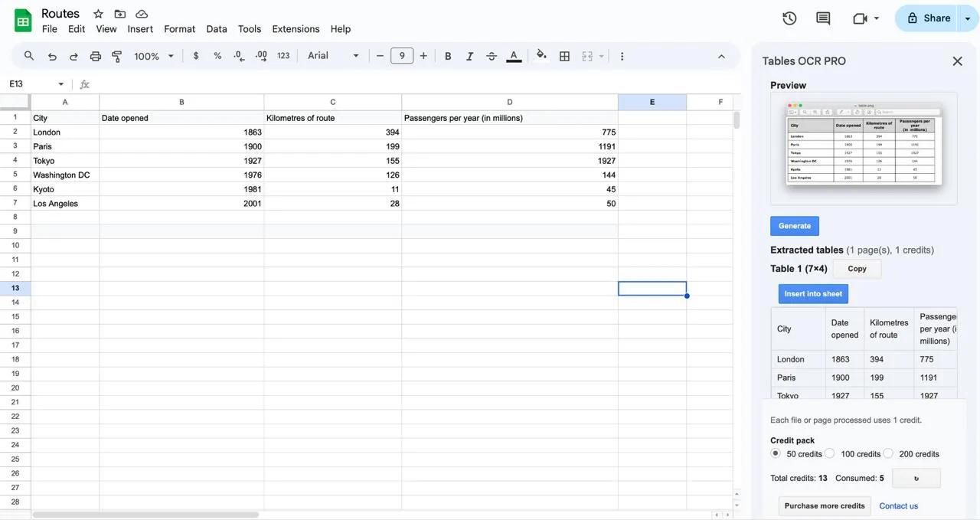980x520 pixels.
Task: Open the Share button dropdown arrow
Action: pos(968,18)
